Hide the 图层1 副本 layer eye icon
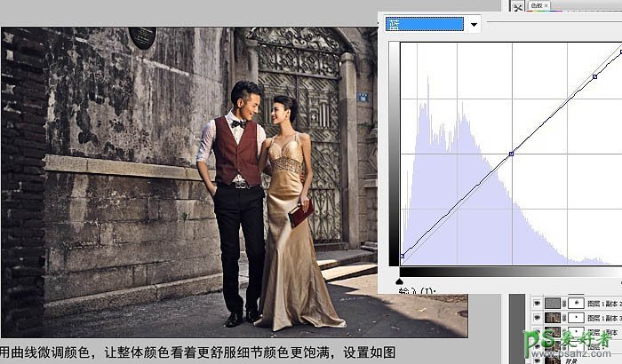The height and width of the screenshot is (364, 622). [537, 332]
